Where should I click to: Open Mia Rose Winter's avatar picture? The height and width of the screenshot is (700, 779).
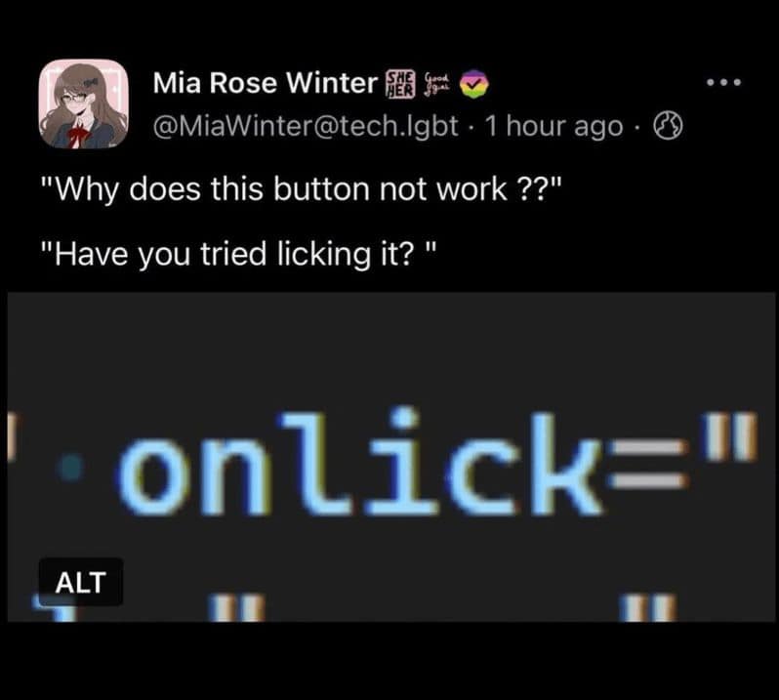[x=84, y=103]
